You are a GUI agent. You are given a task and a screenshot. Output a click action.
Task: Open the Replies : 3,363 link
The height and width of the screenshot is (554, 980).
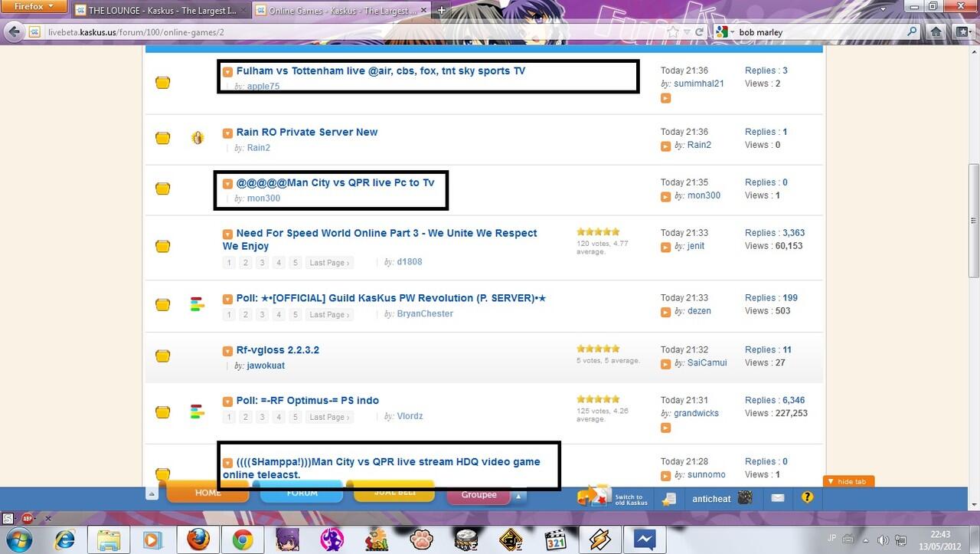[x=775, y=233]
